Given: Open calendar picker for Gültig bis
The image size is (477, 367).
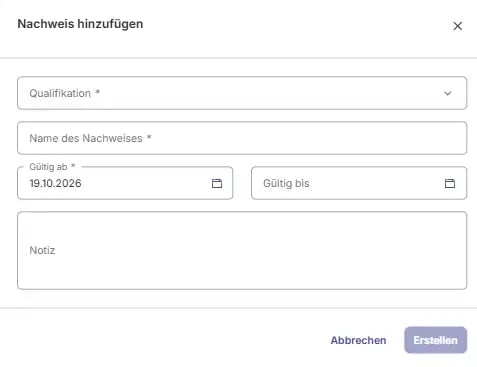Looking at the screenshot, I should point(450,183).
